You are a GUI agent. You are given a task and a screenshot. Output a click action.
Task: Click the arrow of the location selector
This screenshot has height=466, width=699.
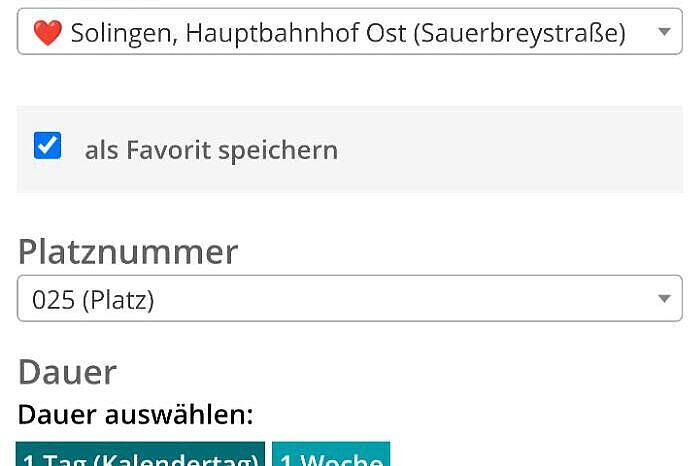tap(664, 32)
